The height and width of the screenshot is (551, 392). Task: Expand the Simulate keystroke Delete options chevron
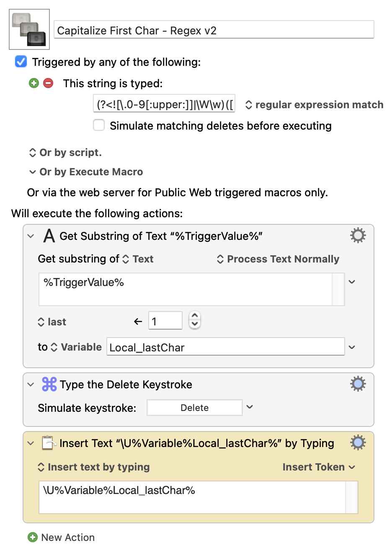tap(250, 407)
